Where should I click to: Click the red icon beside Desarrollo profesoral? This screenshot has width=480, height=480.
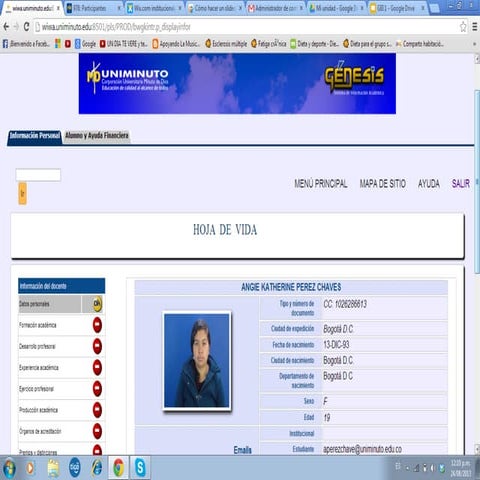97,346
